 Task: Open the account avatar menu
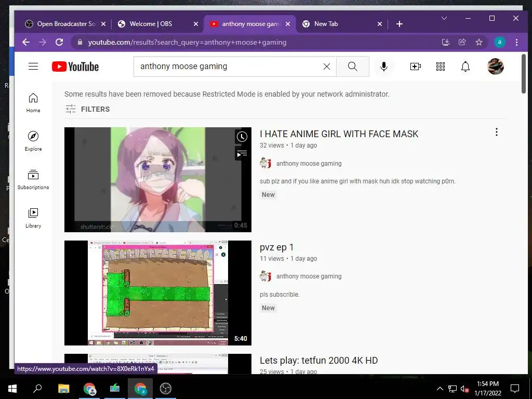pos(495,66)
